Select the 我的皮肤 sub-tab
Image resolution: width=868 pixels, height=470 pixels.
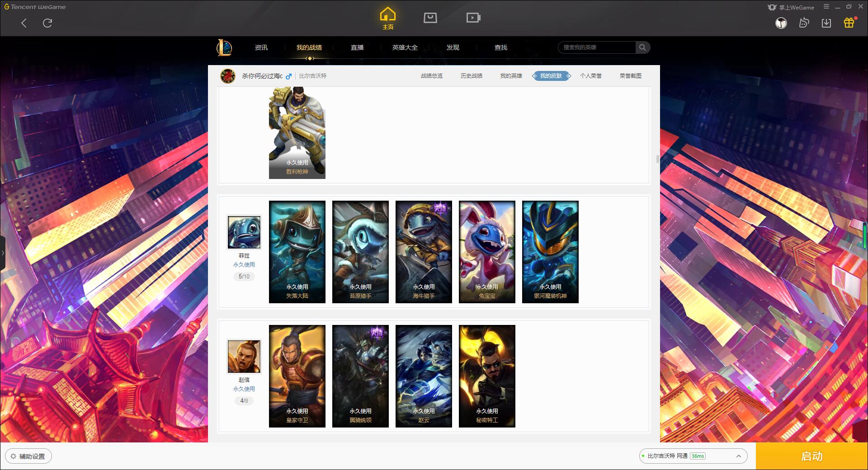(x=551, y=76)
